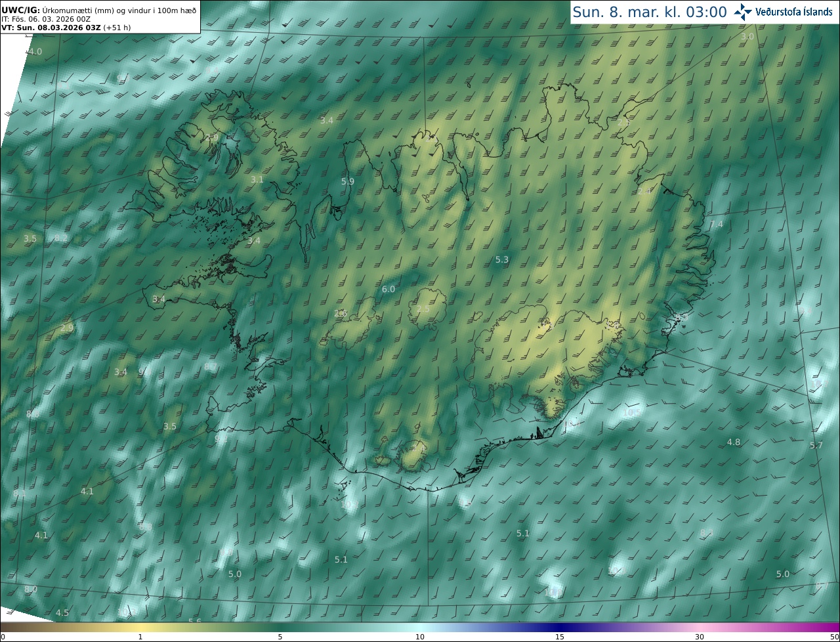Click the '3.0' value on the map
840x642 pixels.
[747, 37]
